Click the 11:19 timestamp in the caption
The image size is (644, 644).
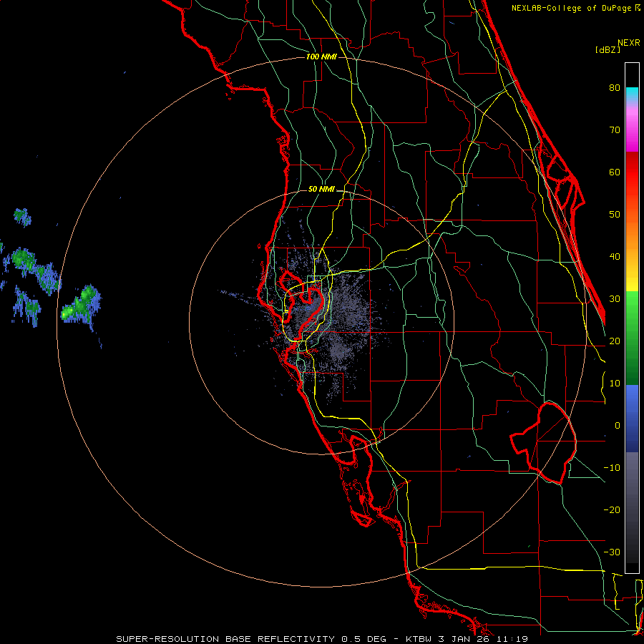pyautogui.click(x=512, y=639)
